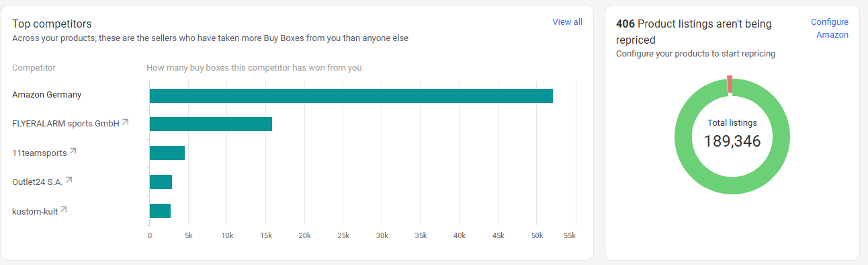This screenshot has height=265, width=868.
Task: Click the Outlet24 S.A. seller name
Action: (38, 182)
